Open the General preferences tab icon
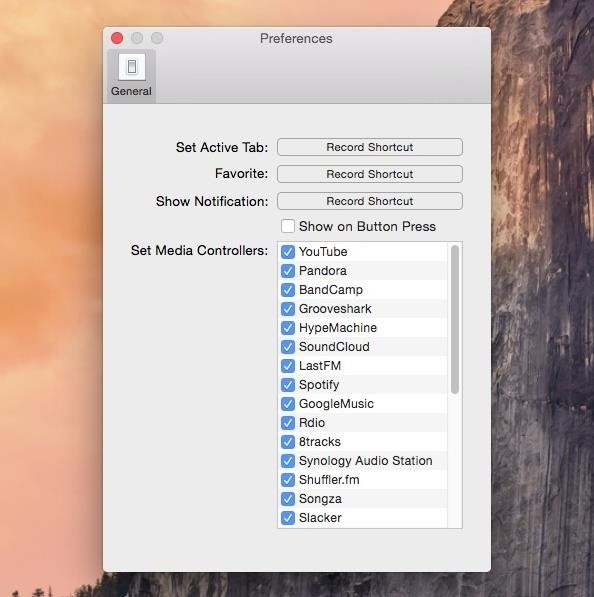 [131, 67]
